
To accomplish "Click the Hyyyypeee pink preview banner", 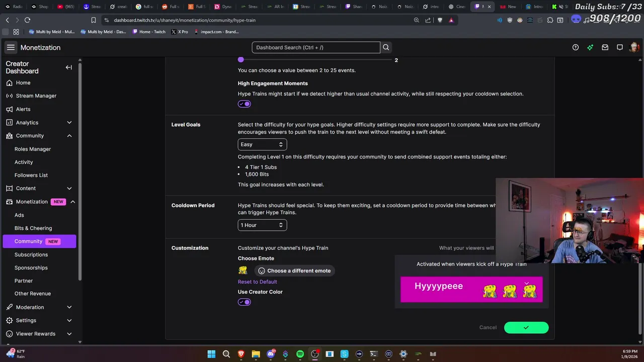I will (x=471, y=289).
